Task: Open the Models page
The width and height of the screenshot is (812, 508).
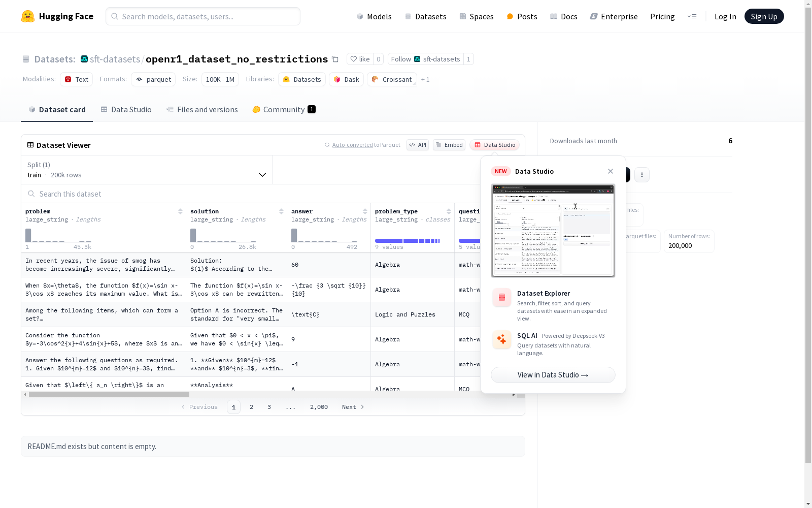Action: tap(374, 16)
